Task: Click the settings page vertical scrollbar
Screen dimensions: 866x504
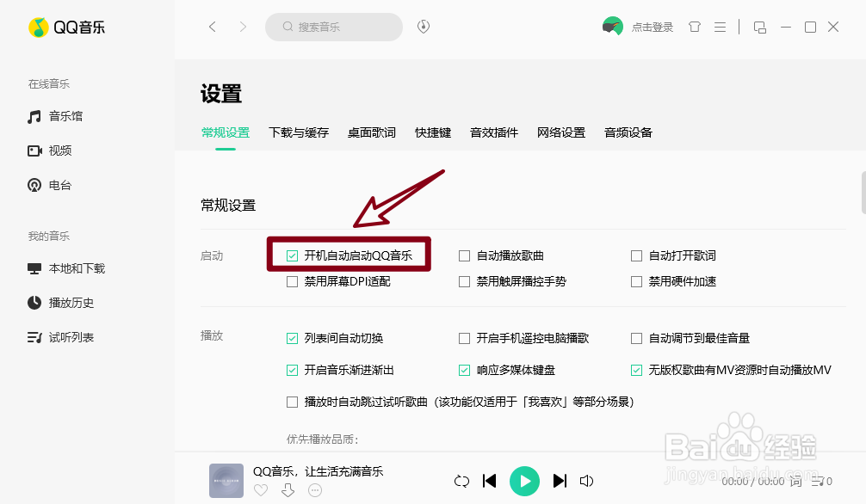Action: 863,193
